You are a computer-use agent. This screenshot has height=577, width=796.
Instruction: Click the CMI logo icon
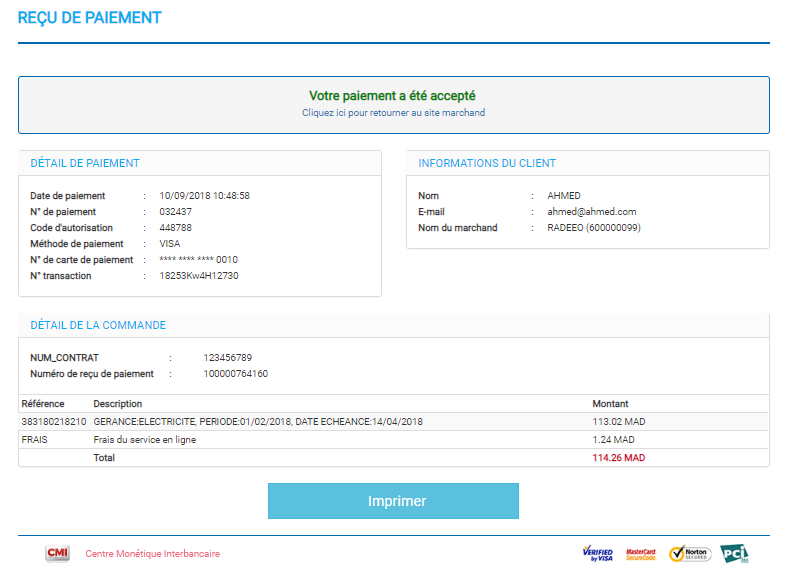pyautogui.click(x=57, y=554)
